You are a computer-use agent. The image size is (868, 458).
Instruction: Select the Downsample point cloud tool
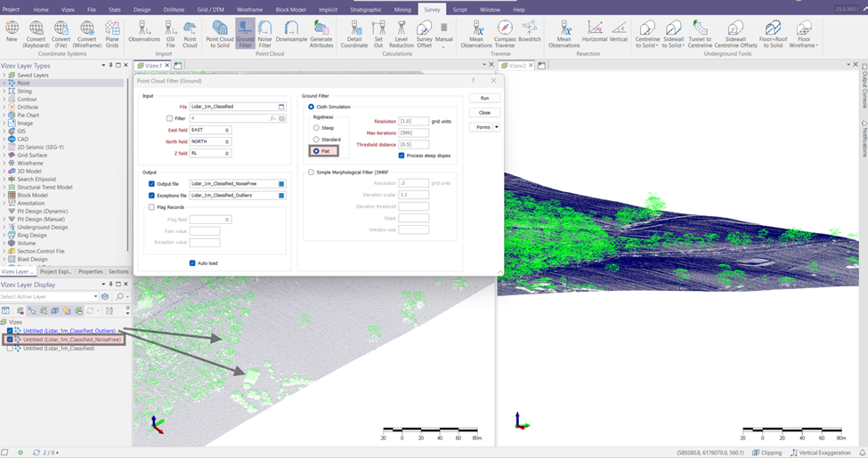(x=291, y=33)
